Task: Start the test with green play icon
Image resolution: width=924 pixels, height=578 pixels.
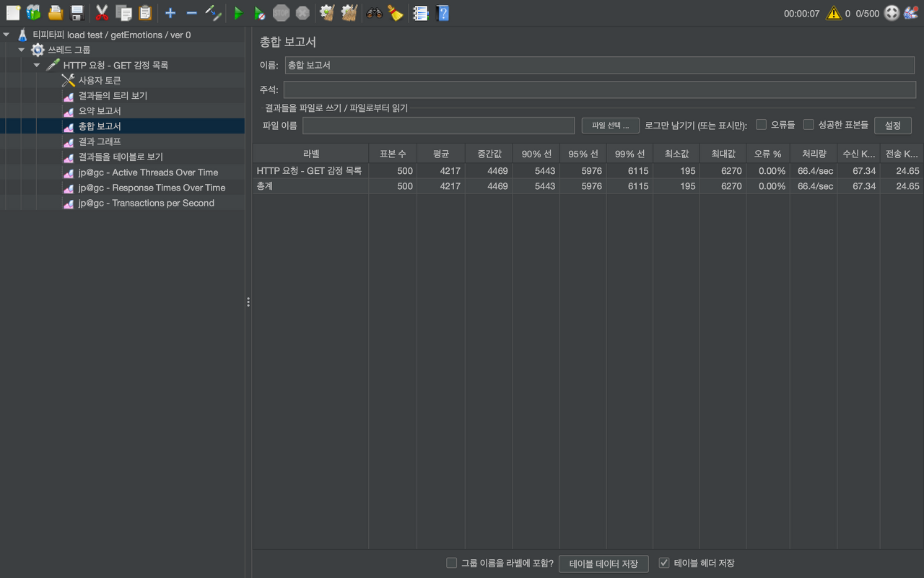Action: (238, 13)
